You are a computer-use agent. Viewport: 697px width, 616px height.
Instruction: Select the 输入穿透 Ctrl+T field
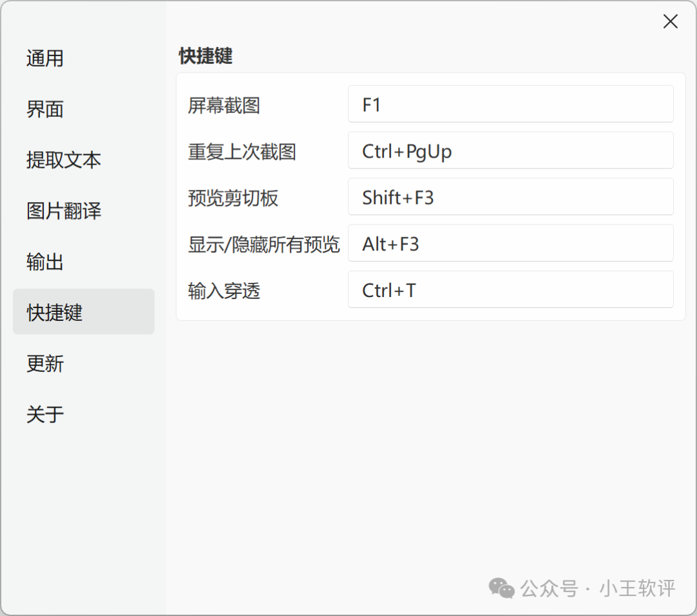[x=510, y=290]
